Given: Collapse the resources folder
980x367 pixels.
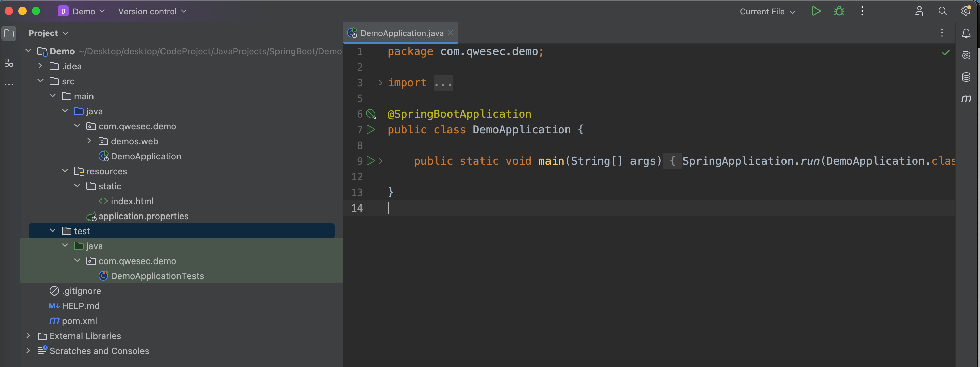Looking at the screenshot, I should (x=65, y=171).
